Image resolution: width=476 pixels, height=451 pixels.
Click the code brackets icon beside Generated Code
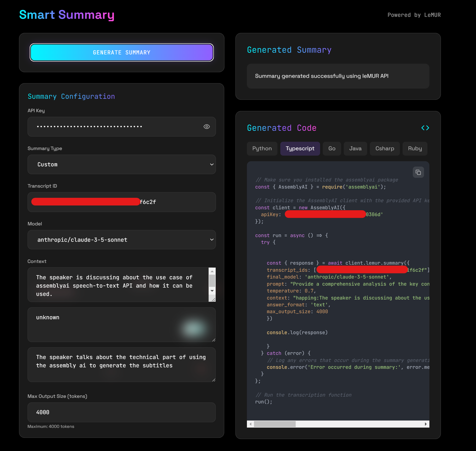(x=425, y=128)
